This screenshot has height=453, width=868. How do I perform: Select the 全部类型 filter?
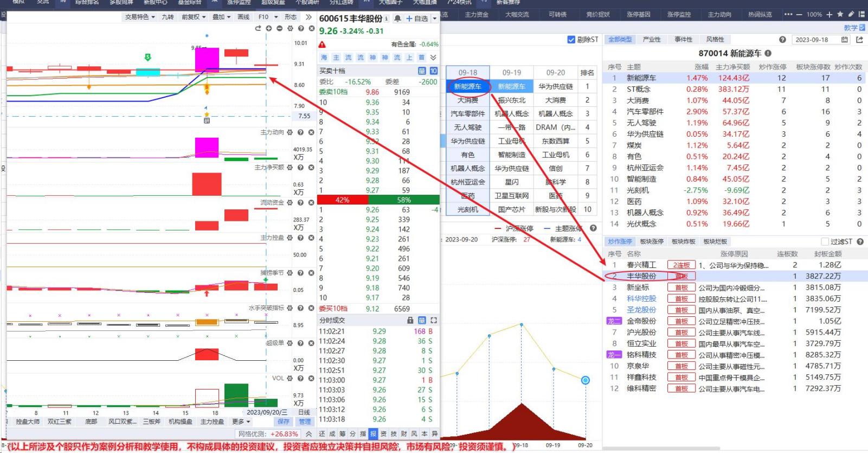620,40
